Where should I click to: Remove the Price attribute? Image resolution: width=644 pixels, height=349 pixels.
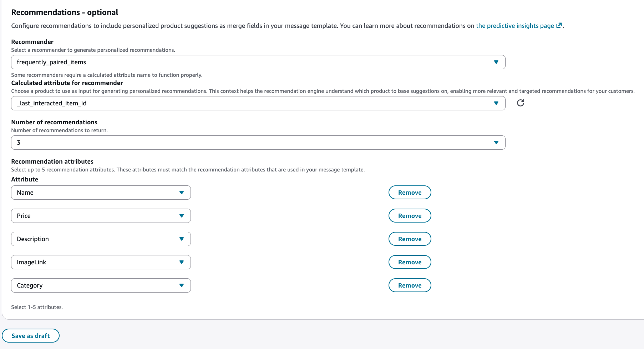pyautogui.click(x=410, y=215)
